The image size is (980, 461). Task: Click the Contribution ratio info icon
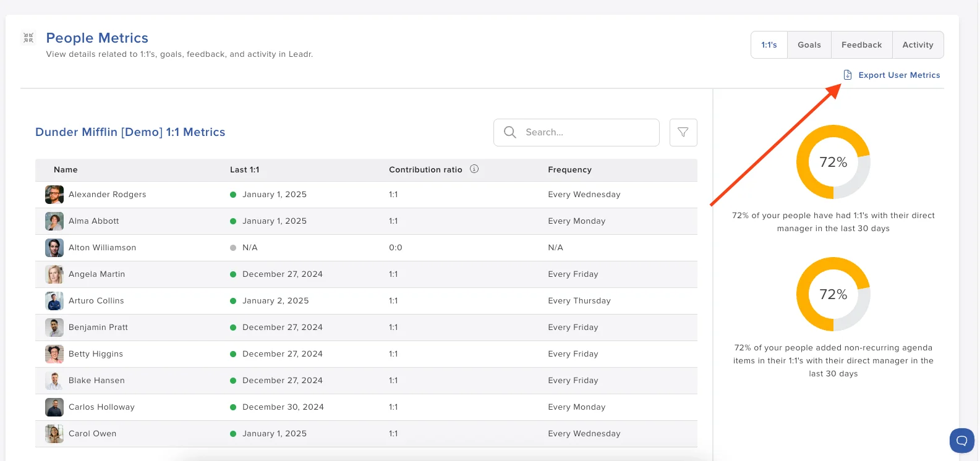click(474, 169)
